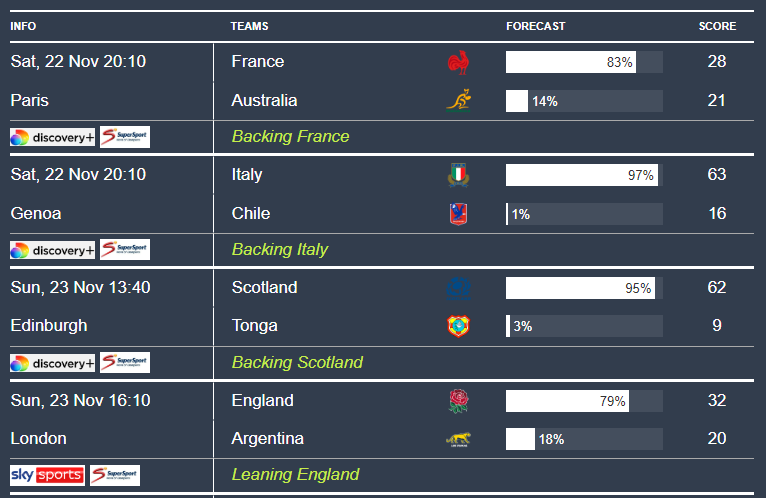Click the Tonga team crest icon

point(458,326)
